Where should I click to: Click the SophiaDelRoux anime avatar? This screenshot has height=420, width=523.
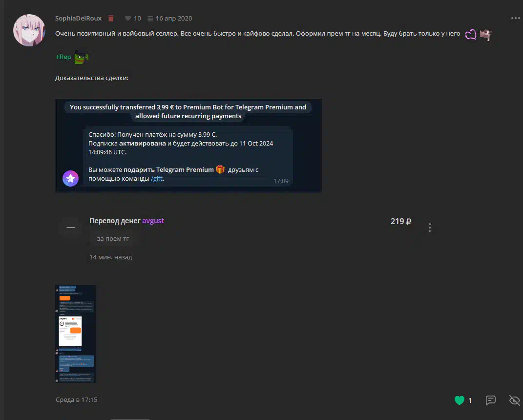coord(30,30)
